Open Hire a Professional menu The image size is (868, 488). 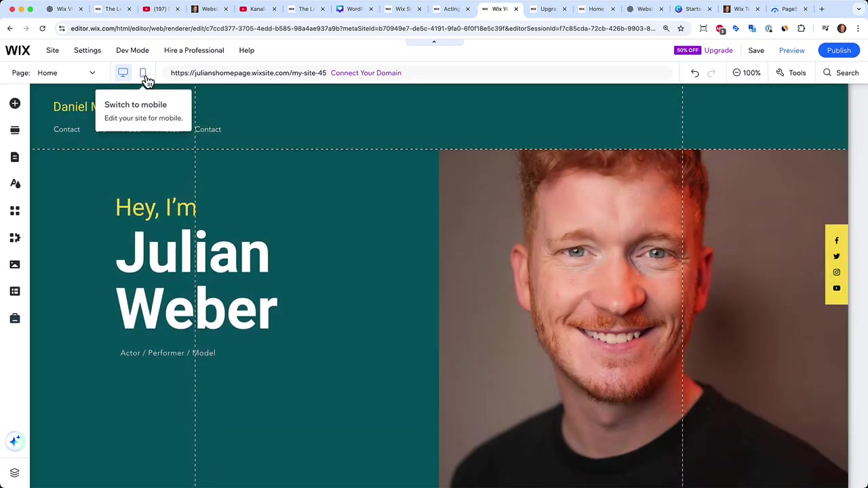click(194, 50)
